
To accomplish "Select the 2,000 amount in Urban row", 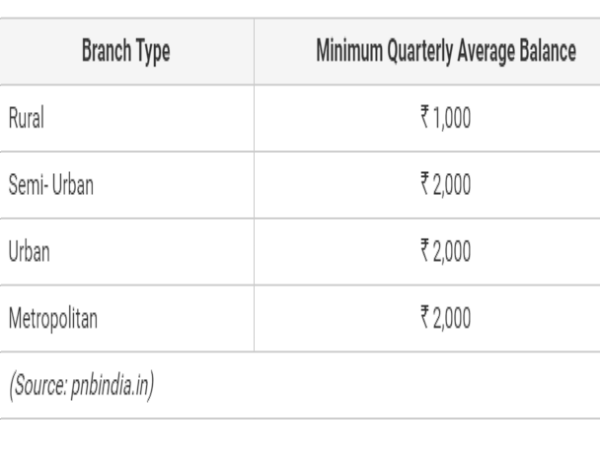I will tap(452, 252).
